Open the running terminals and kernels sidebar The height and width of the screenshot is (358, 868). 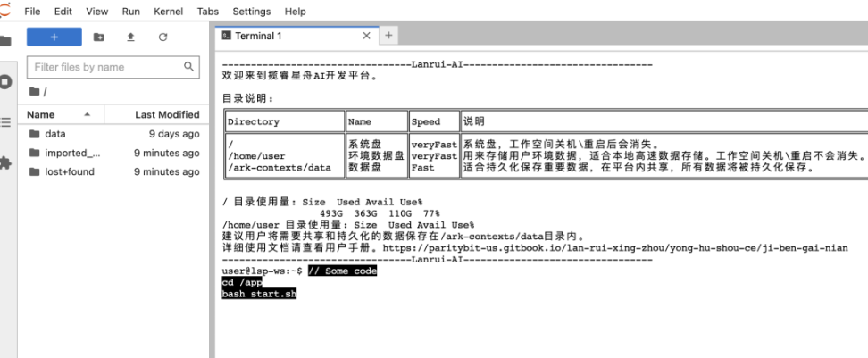[6, 81]
